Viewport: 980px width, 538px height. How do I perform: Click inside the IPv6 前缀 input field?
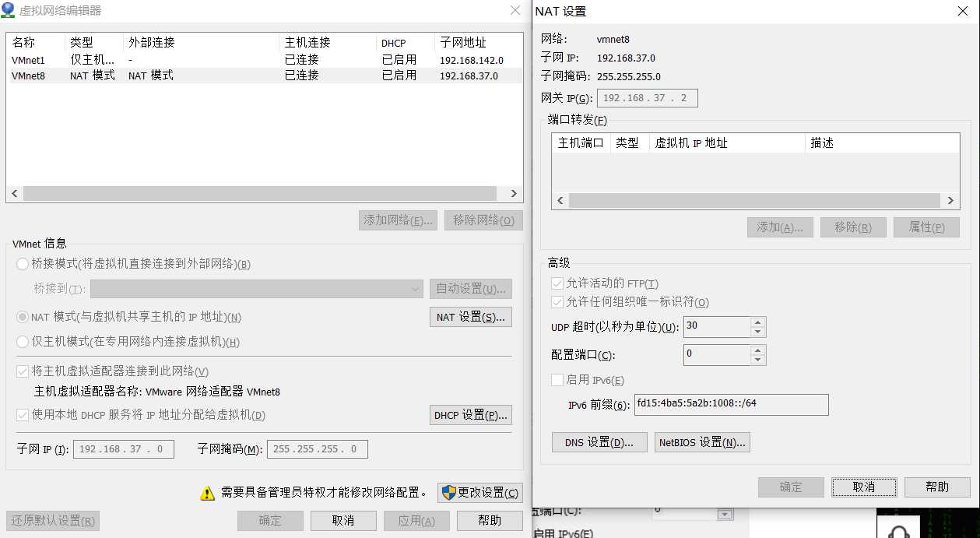730,405
